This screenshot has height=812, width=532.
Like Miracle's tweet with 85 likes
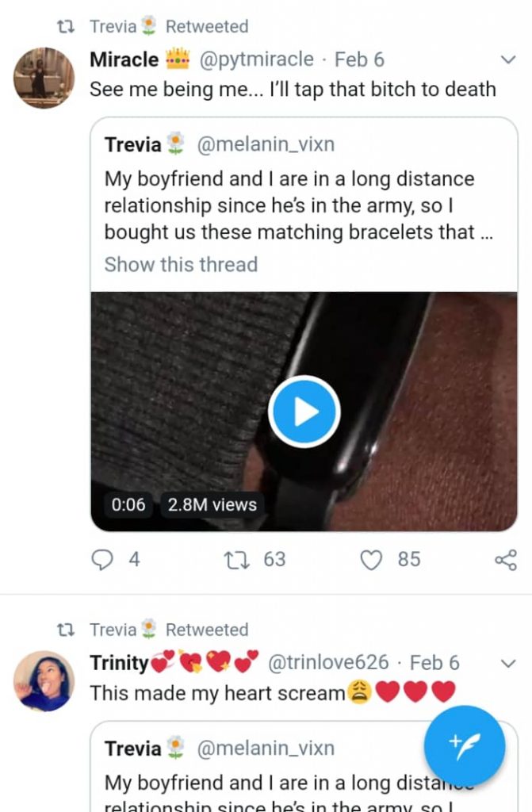[x=372, y=560]
